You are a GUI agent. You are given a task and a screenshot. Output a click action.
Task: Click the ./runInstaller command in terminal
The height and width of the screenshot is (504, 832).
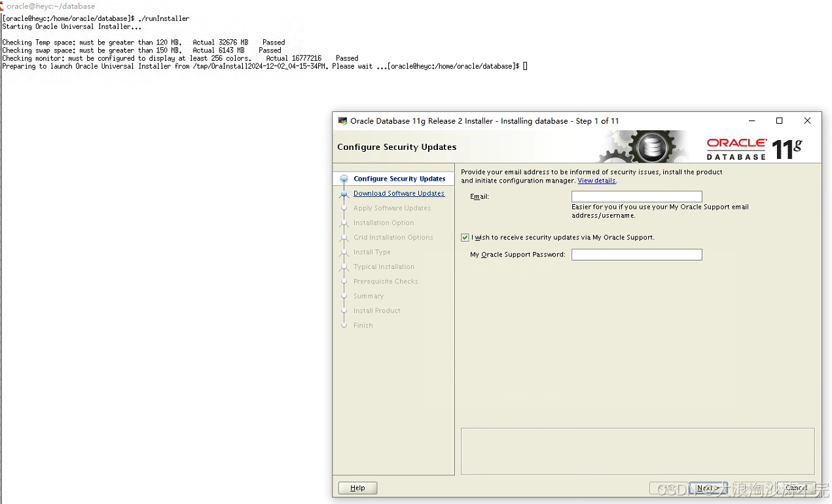164,19
